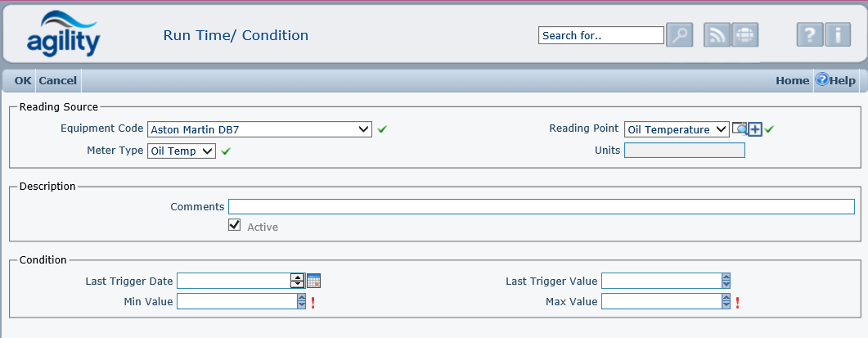The width and height of the screenshot is (868, 338).
Task: Click the agility logo
Action: click(63, 34)
